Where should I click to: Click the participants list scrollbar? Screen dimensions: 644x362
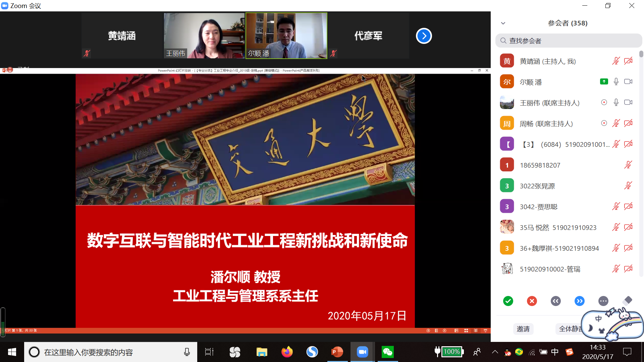tap(641, 54)
